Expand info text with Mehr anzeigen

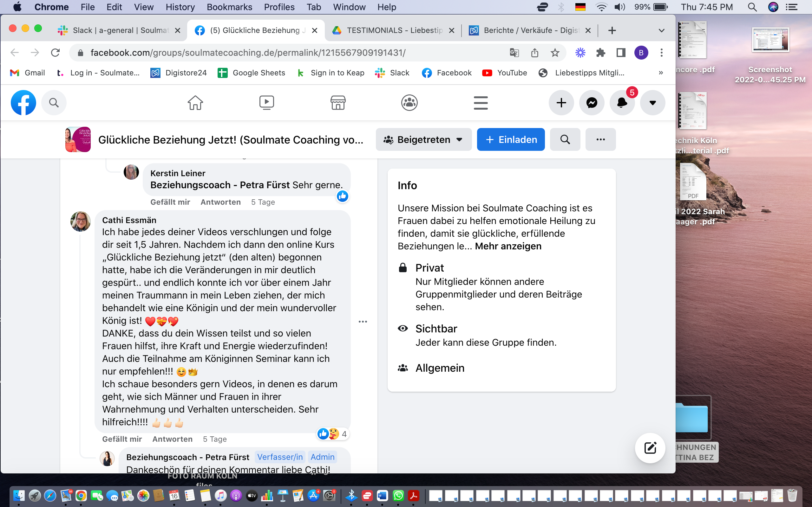click(x=508, y=246)
